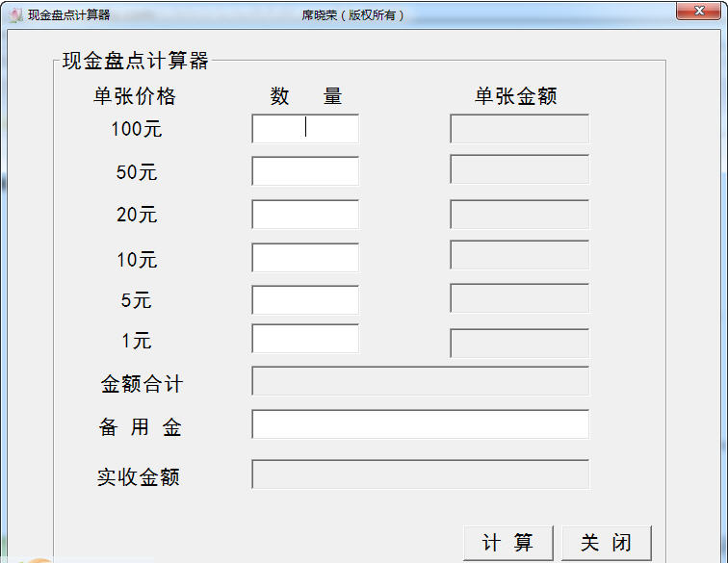Click the 20元 label

click(x=137, y=215)
